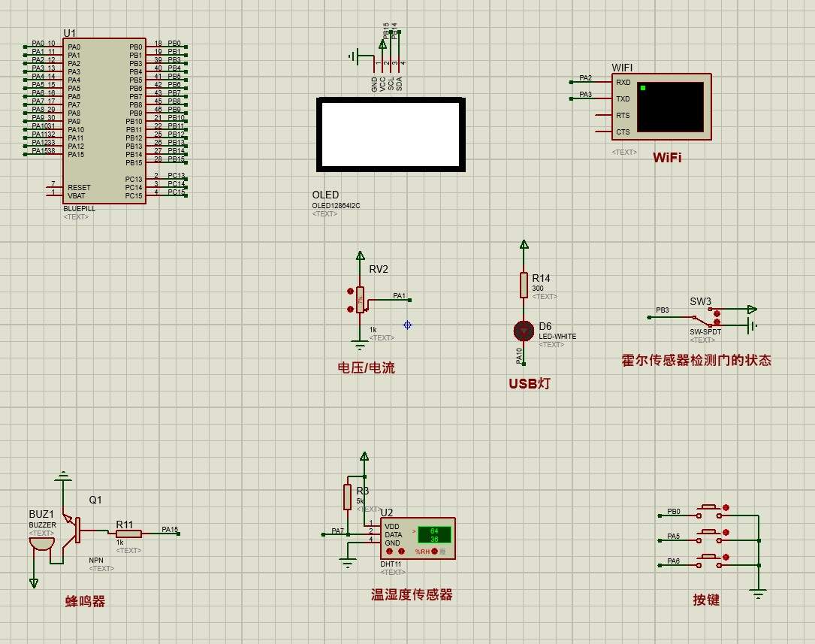Select the D6 white LED symbol
The width and height of the screenshot is (815, 644).
tap(524, 331)
